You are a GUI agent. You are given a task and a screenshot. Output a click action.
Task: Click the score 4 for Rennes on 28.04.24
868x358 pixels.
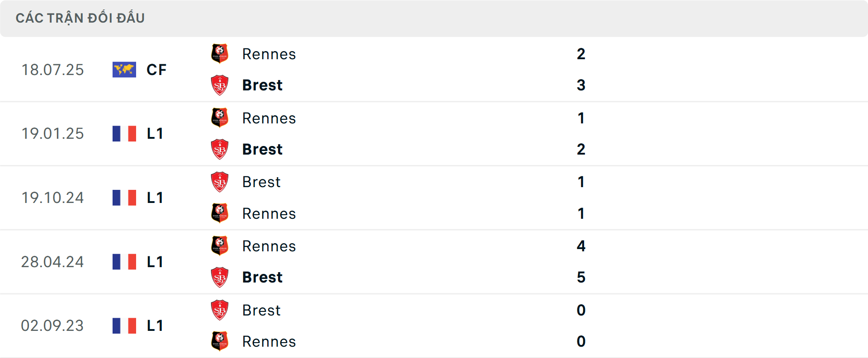coord(582,246)
